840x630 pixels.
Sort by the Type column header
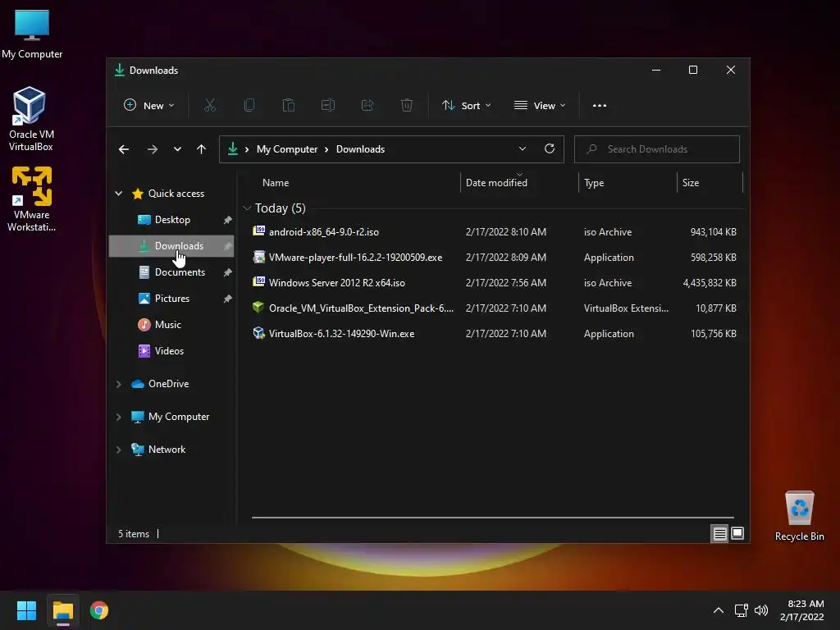[628, 183]
